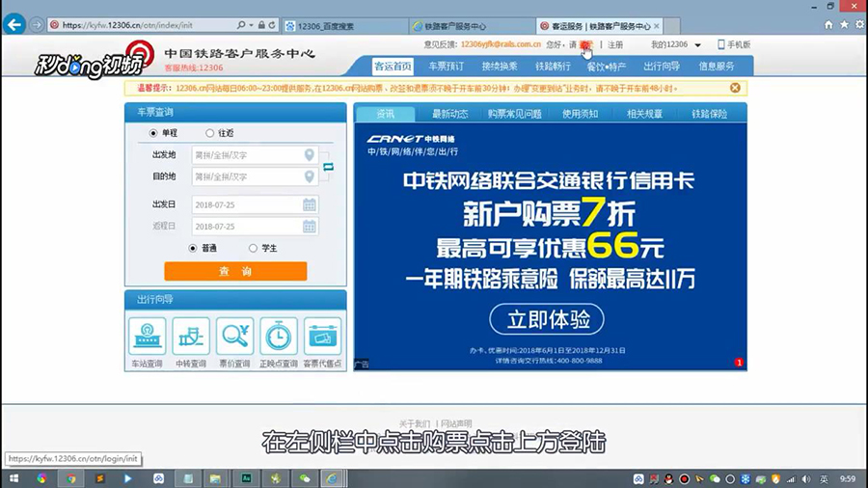Open 中转查询 transfer lookup icon
Screen dimensions: 868x488
pos(191,336)
